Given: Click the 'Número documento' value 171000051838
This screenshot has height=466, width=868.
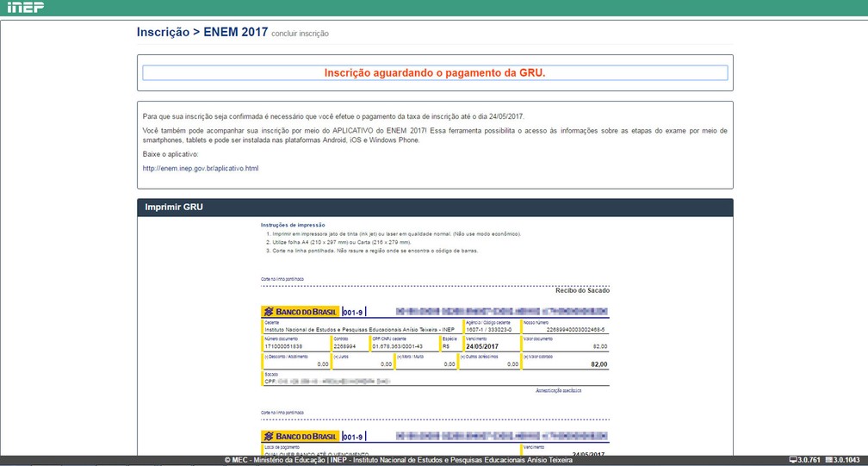Looking at the screenshot, I should 283,346.
